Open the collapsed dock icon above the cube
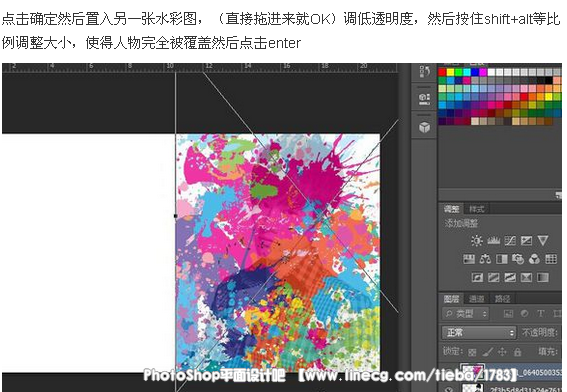Screen dimensions: 567x392 [x=424, y=99]
